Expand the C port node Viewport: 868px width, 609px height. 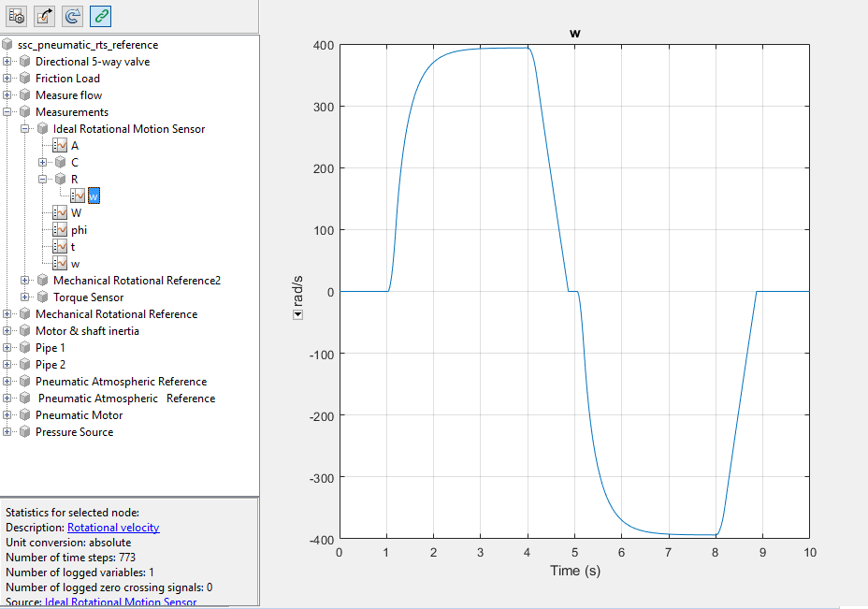42,162
